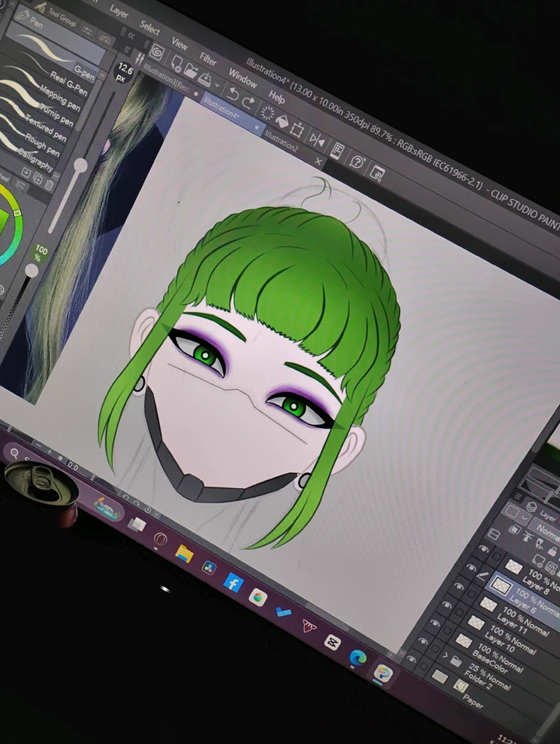Click the Sub Tool import download icon

pyautogui.click(x=26, y=173)
